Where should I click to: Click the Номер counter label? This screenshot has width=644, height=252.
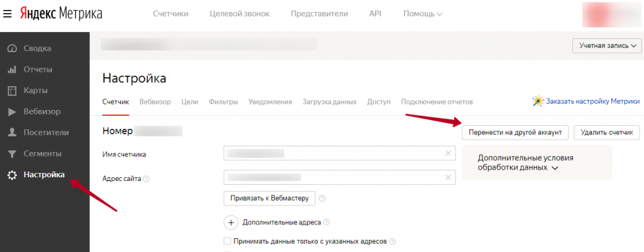(x=118, y=131)
